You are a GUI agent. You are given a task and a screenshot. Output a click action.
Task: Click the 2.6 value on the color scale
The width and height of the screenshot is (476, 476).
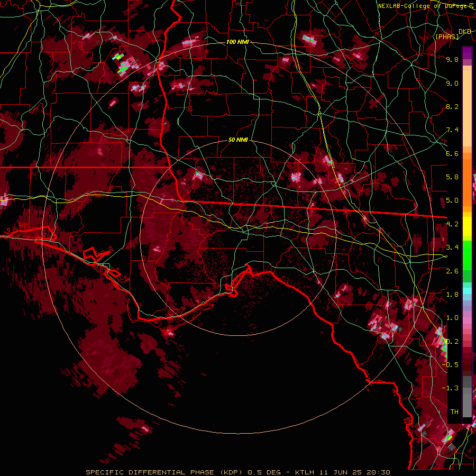[452, 271]
